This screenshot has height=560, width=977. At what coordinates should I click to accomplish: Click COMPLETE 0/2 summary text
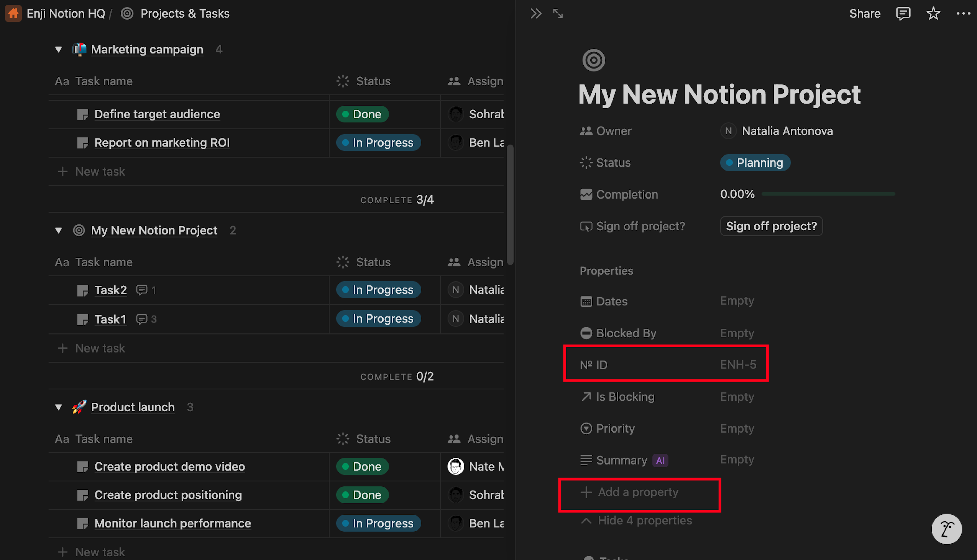tap(397, 377)
